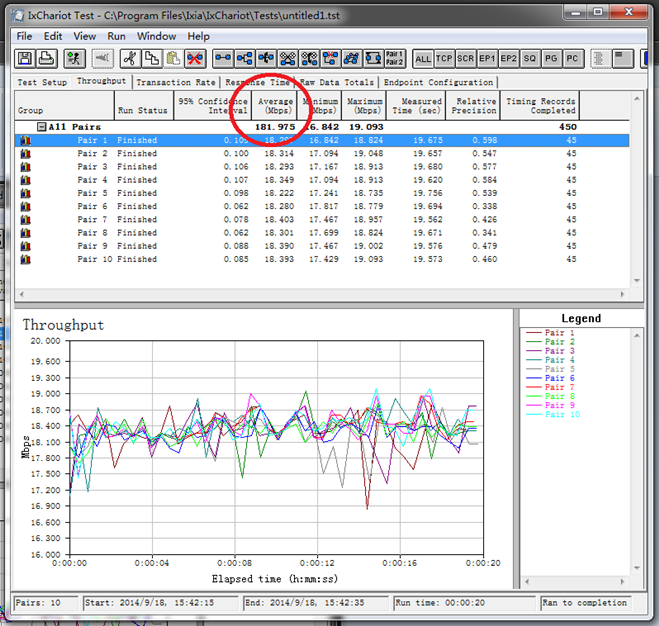Viewport: 659px width, 626px height.
Task: Open the File menu
Action: (24, 37)
